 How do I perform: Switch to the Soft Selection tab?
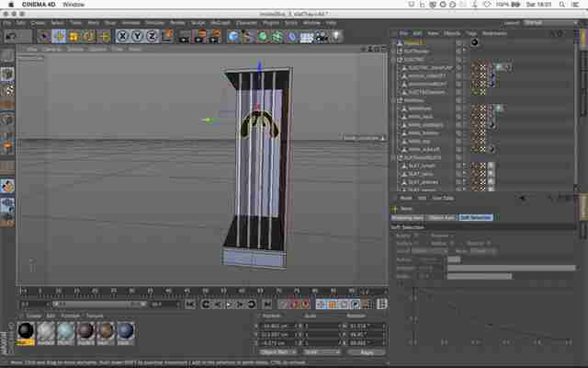(x=476, y=217)
